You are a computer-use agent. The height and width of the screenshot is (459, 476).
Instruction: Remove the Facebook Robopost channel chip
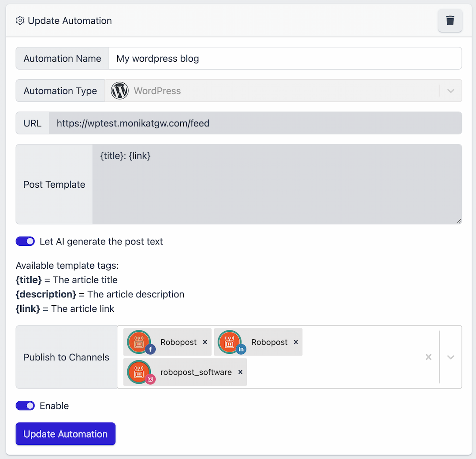205,342
